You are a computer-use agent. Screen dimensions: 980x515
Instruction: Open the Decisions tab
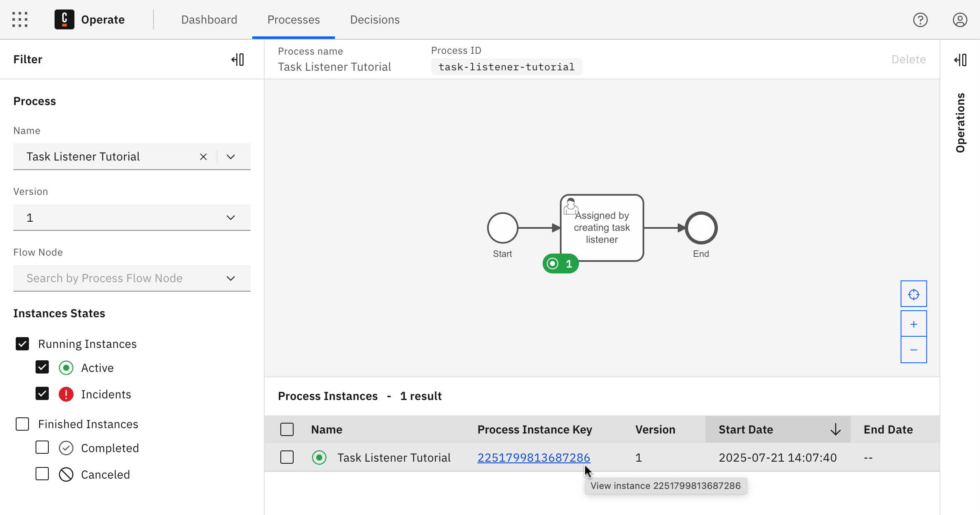pos(375,19)
